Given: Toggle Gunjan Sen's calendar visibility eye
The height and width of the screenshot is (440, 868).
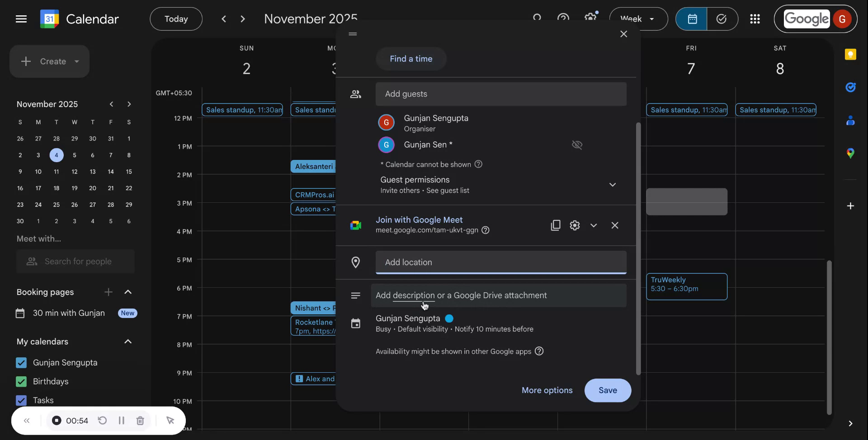Looking at the screenshot, I should click(x=577, y=145).
